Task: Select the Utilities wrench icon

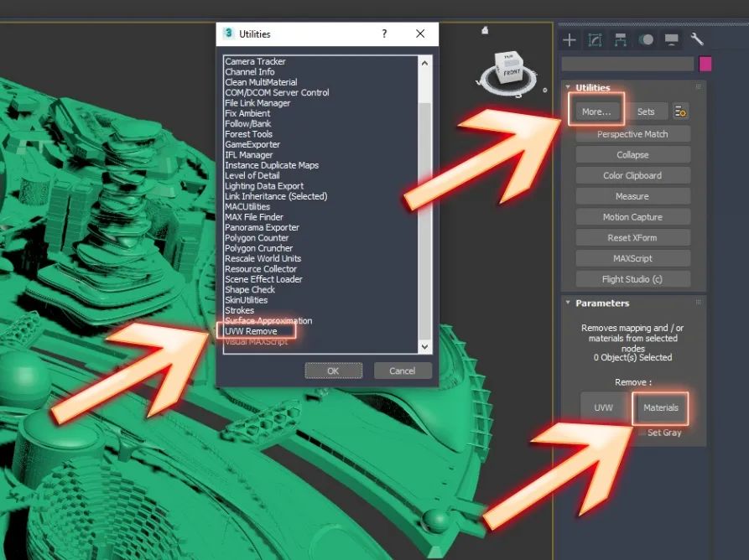Action: [697, 39]
